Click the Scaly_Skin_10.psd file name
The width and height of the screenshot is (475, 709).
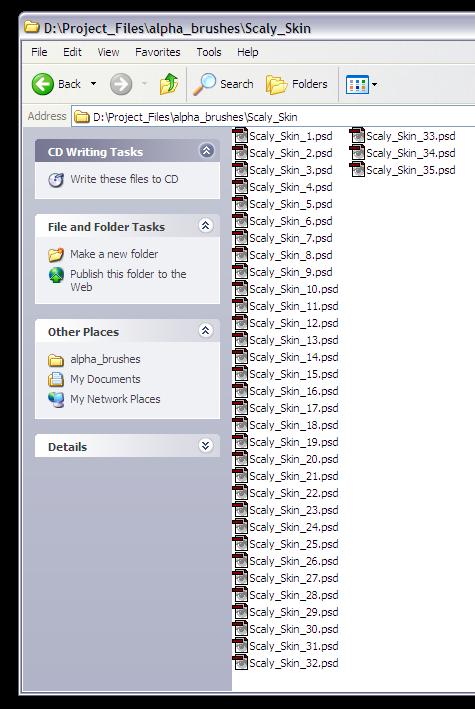[x=294, y=289]
